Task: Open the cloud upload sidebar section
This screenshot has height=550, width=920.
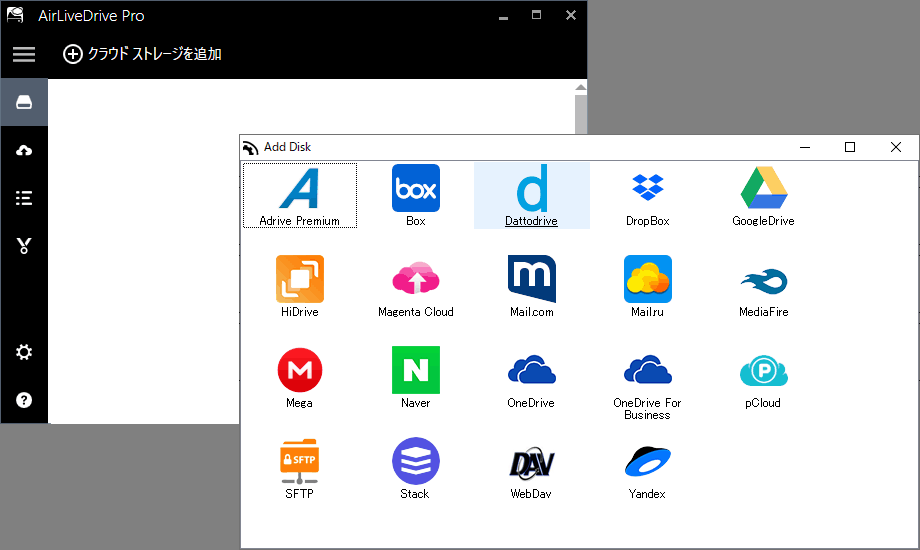Action: [x=24, y=150]
